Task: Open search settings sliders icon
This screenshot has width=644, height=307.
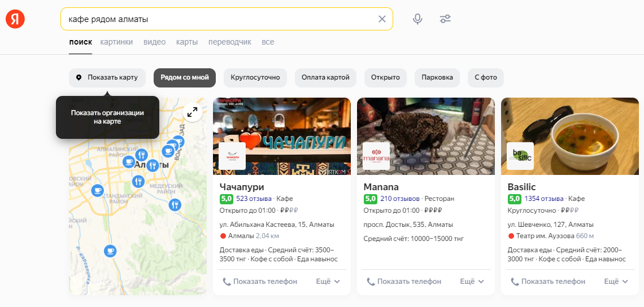Action: 445,19
